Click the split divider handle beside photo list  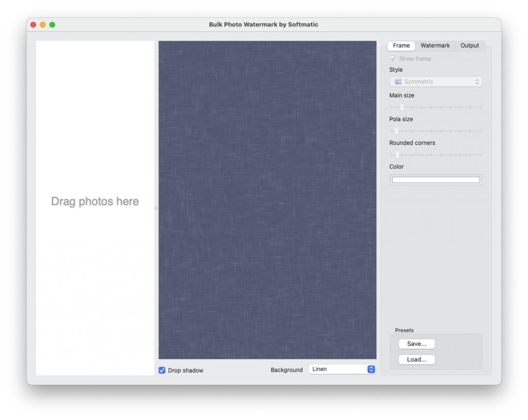pyautogui.click(x=156, y=208)
